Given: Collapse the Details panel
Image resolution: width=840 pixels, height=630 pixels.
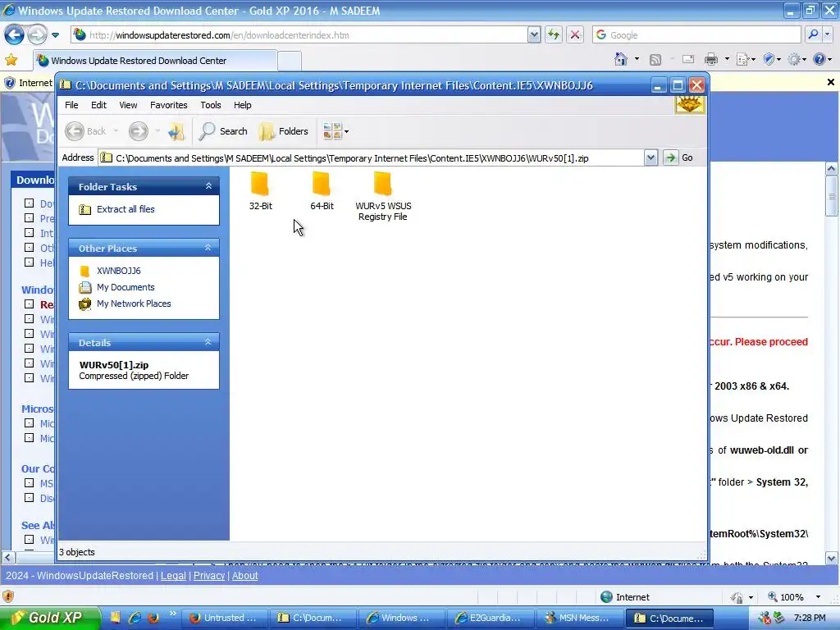Looking at the screenshot, I should 208,342.
